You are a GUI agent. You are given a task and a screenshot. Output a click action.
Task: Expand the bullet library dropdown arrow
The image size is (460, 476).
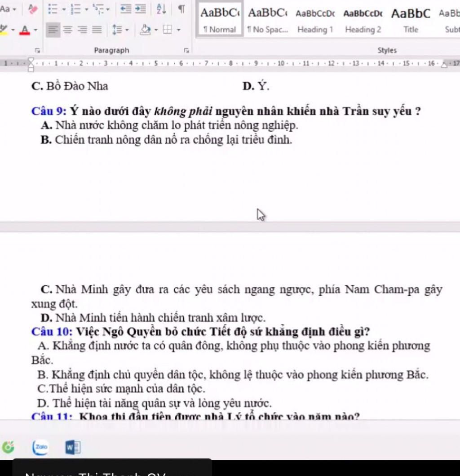point(64,9)
